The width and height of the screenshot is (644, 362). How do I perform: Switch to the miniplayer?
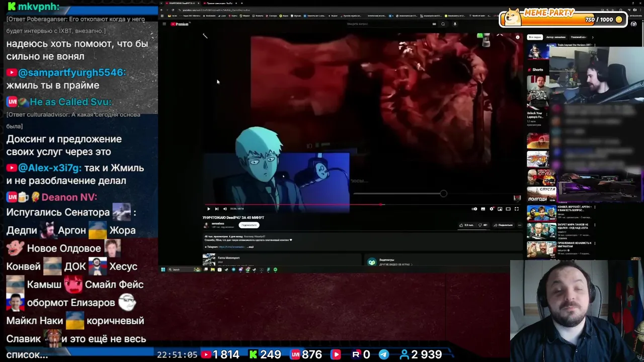pos(500,209)
